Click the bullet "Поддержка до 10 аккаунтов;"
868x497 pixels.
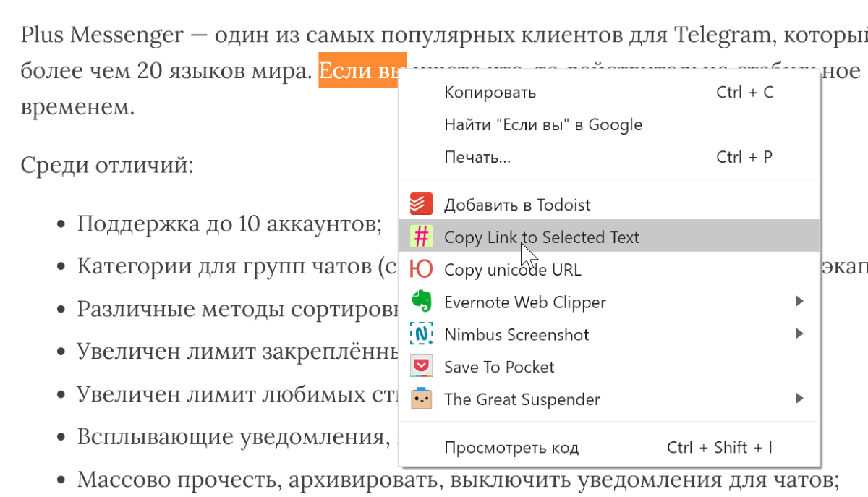(x=229, y=223)
